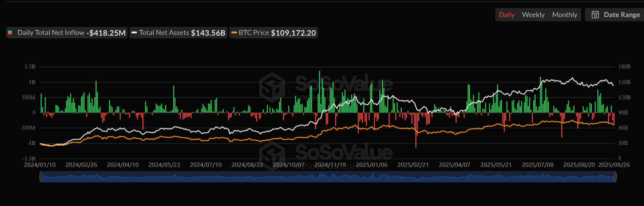This screenshot has width=644, height=206.
Task: Grab the left handle of the range slider
Action: [x=41, y=177]
